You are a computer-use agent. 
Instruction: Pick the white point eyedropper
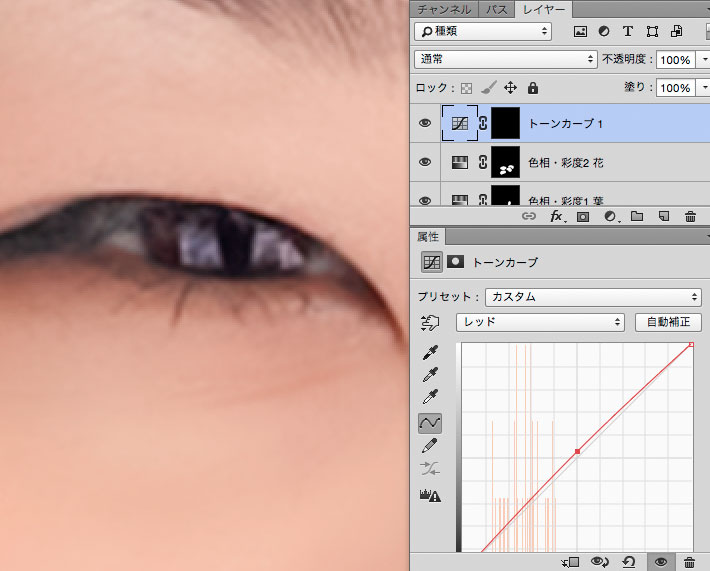point(430,399)
